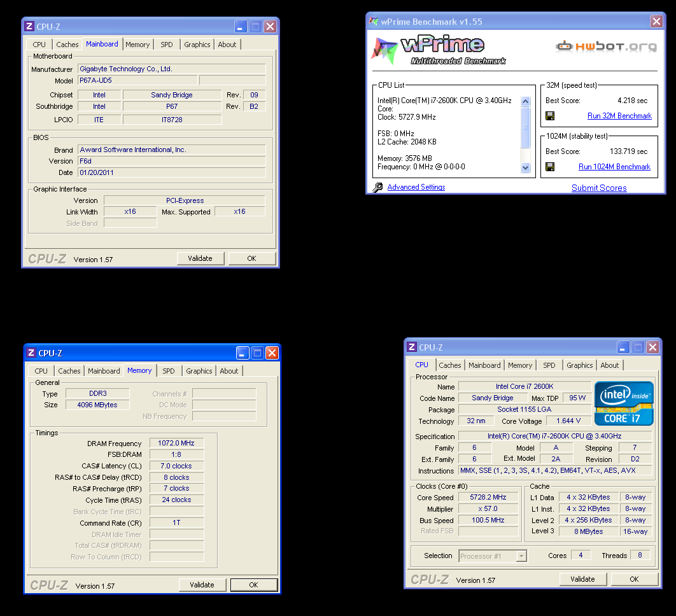676x616 pixels.
Task: Close the wPrime Benchmark window
Action: coord(656,21)
